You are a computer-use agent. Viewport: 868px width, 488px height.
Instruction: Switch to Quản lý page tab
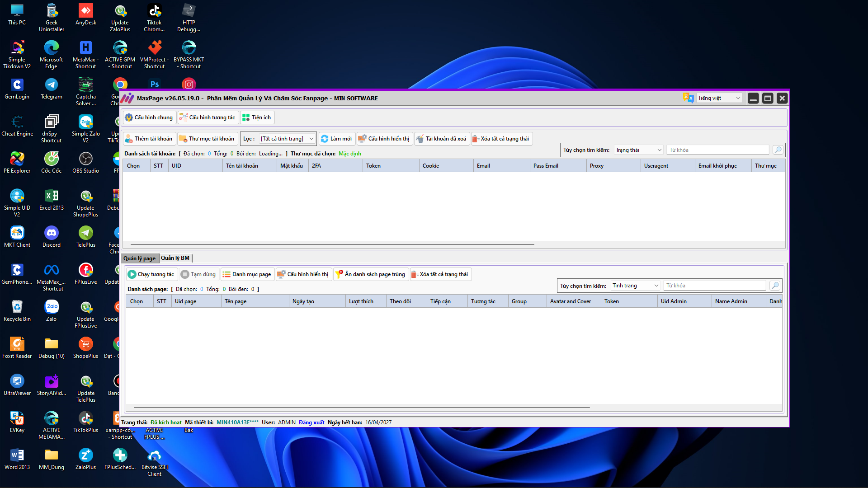(140, 258)
